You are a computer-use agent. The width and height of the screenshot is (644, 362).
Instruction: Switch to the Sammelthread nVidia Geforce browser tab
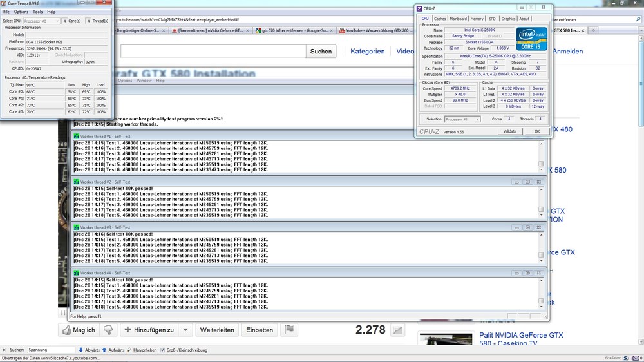210,30
